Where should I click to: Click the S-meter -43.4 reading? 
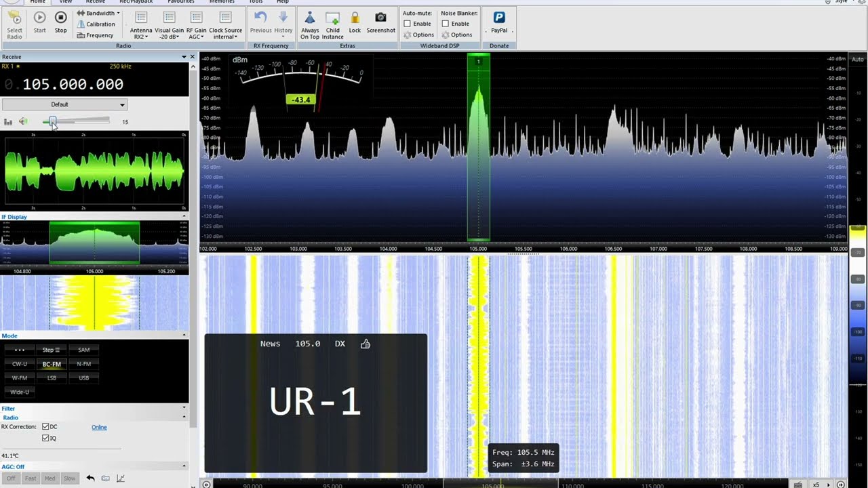click(300, 100)
